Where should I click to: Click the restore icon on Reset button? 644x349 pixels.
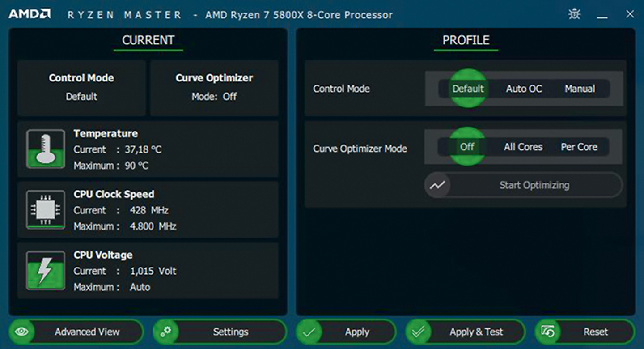[548, 332]
